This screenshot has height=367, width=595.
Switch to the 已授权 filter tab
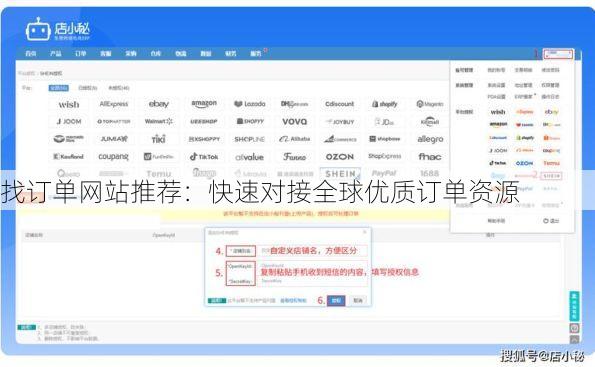coord(88,88)
